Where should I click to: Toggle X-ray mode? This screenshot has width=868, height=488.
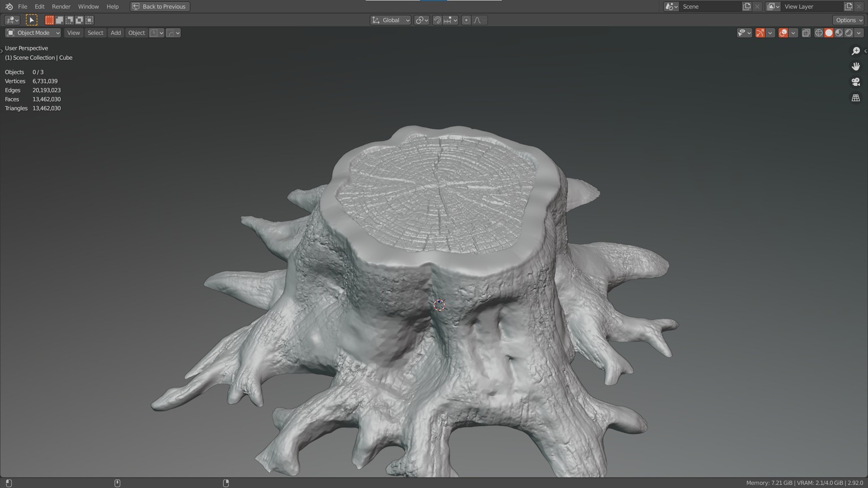point(806,33)
